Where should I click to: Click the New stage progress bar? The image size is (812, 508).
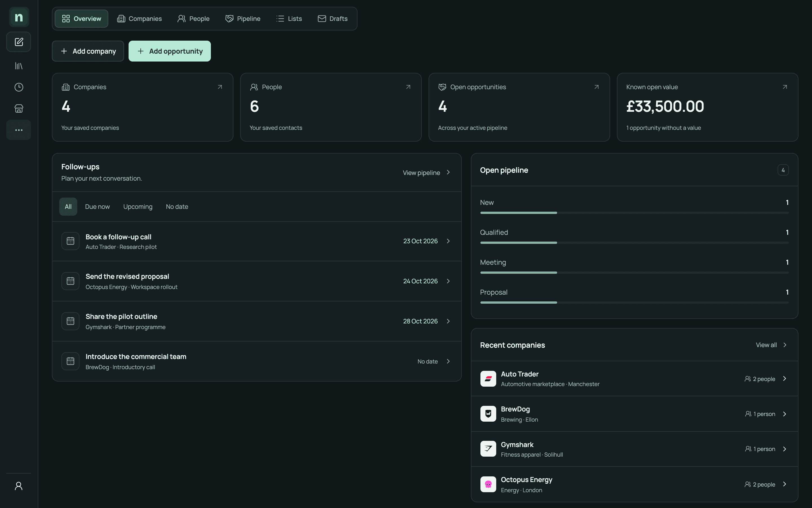[634, 213]
